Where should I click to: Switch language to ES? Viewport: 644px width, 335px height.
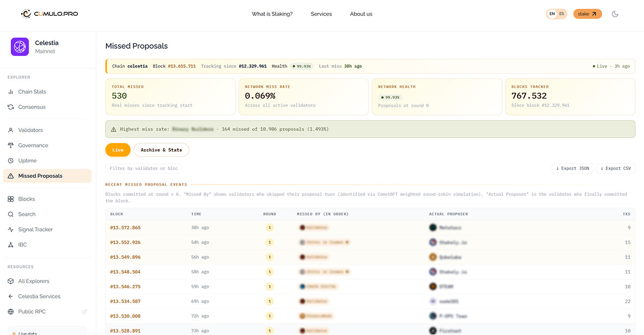tap(562, 14)
